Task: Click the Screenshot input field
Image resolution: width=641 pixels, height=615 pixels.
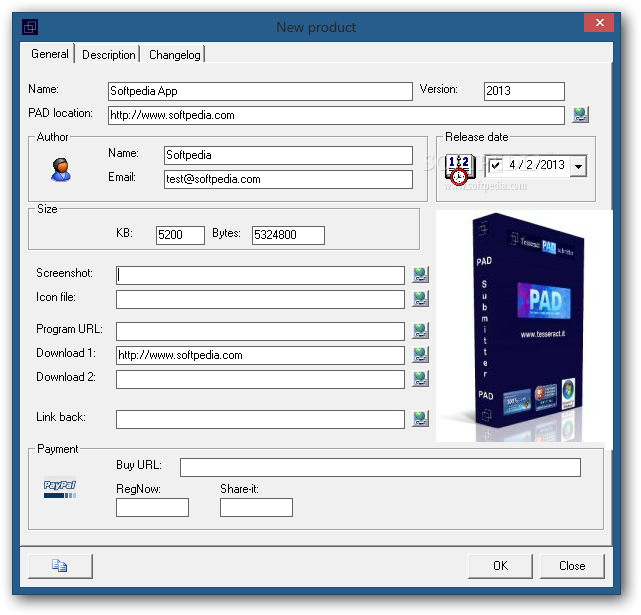Action: point(260,275)
